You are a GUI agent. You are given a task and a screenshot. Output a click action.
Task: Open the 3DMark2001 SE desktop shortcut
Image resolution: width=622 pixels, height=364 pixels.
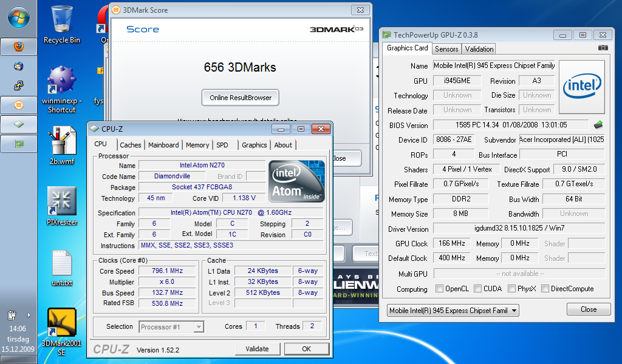pyautogui.click(x=61, y=332)
